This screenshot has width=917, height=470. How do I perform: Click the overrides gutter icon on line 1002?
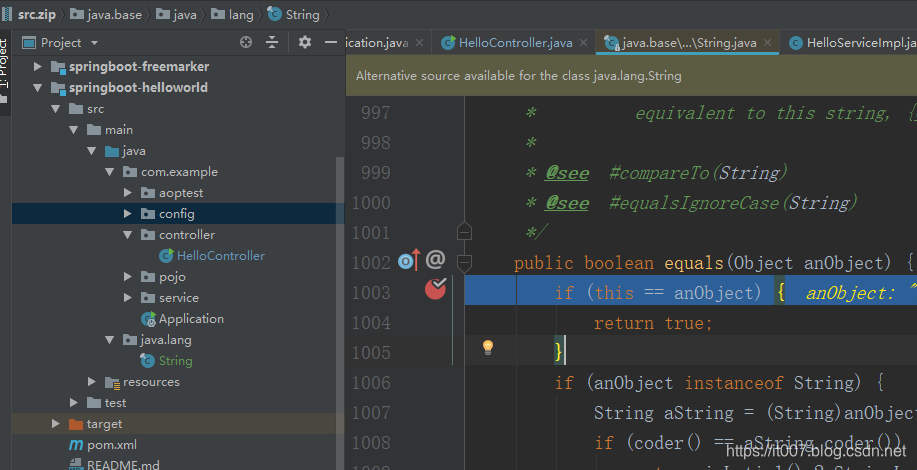(x=409, y=260)
